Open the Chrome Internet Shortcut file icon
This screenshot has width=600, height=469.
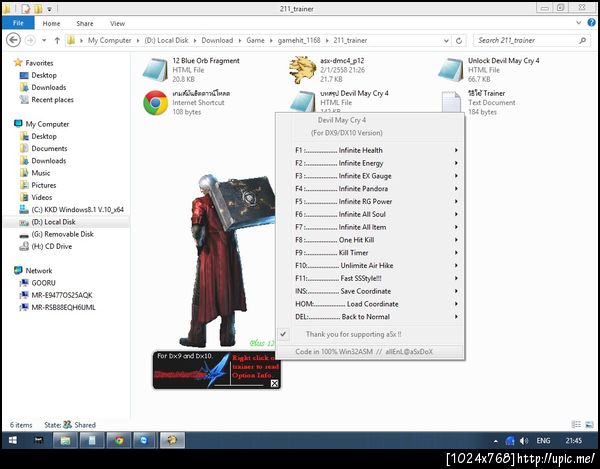coord(155,103)
